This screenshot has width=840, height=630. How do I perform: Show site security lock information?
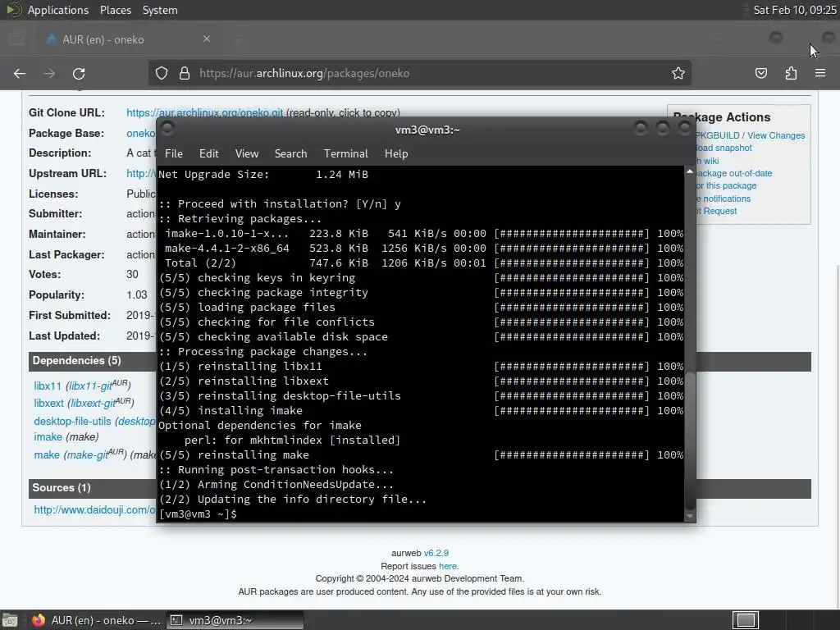click(185, 73)
